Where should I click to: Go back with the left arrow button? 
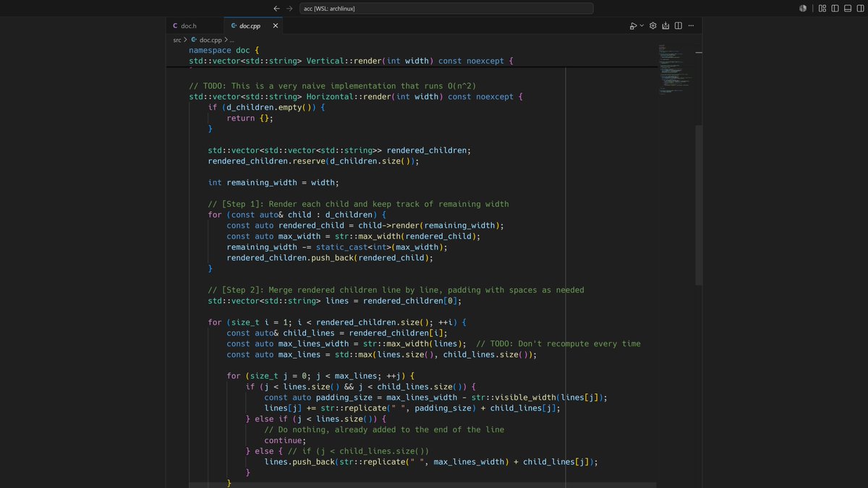point(276,8)
